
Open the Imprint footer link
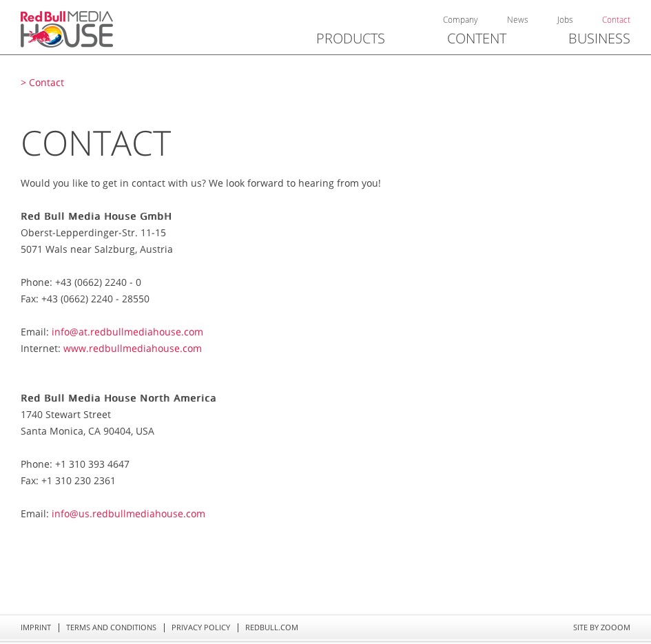pyautogui.click(x=36, y=627)
